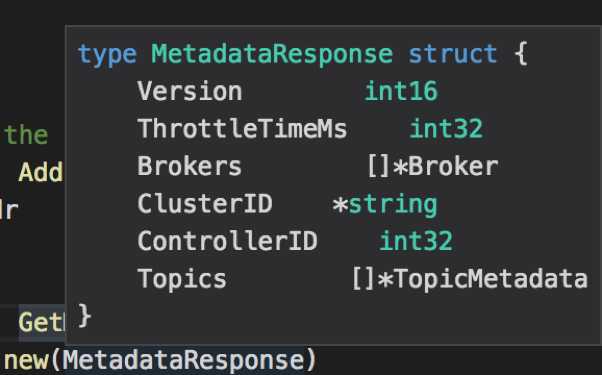This screenshot has width=602, height=375.
Task: Select the Topics field name
Action: point(182,279)
